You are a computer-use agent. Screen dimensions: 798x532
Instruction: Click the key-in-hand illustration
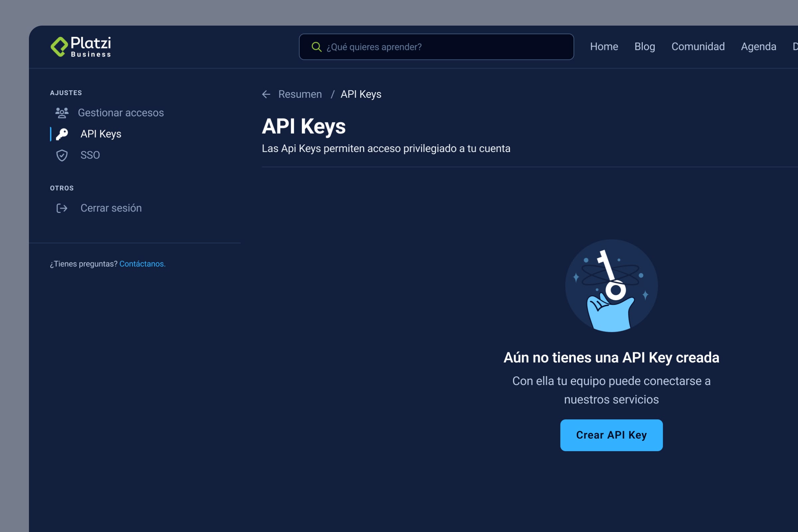[611, 286]
